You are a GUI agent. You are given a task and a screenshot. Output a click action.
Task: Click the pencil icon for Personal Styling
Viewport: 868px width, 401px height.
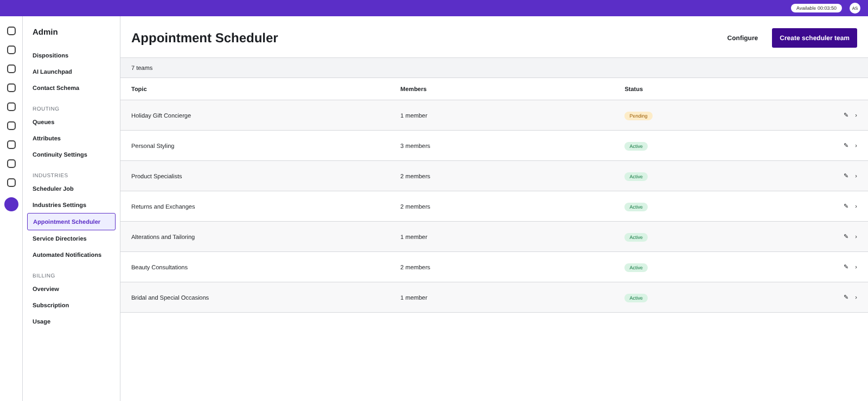[846, 146]
